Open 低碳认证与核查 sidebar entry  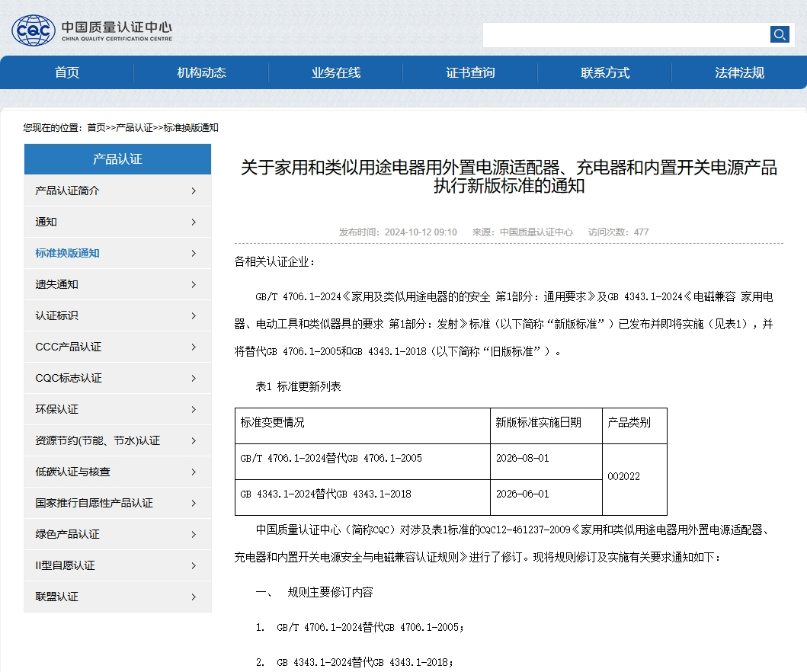pos(72,472)
